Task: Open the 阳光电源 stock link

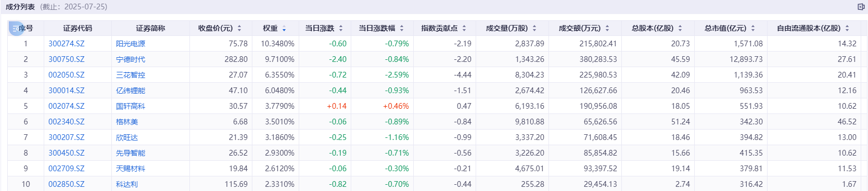Action: coord(131,44)
